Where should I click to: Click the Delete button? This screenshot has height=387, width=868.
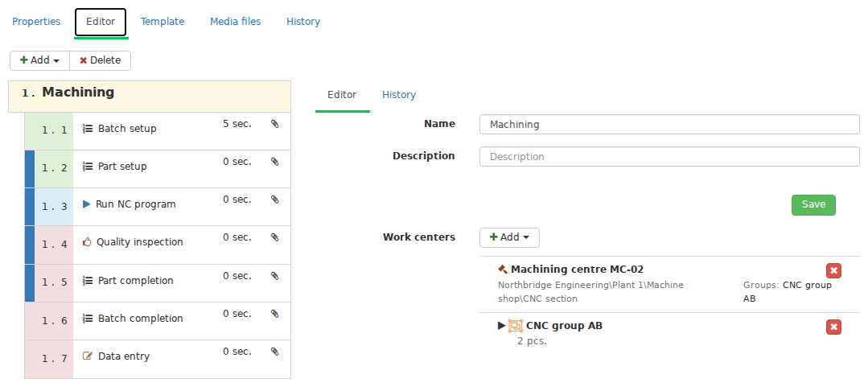pyautogui.click(x=101, y=60)
